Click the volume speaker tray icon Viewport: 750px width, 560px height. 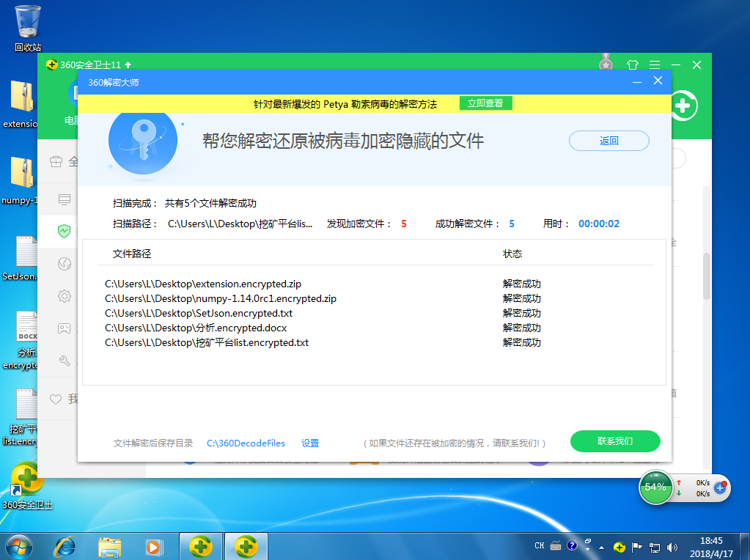click(672, 547)
